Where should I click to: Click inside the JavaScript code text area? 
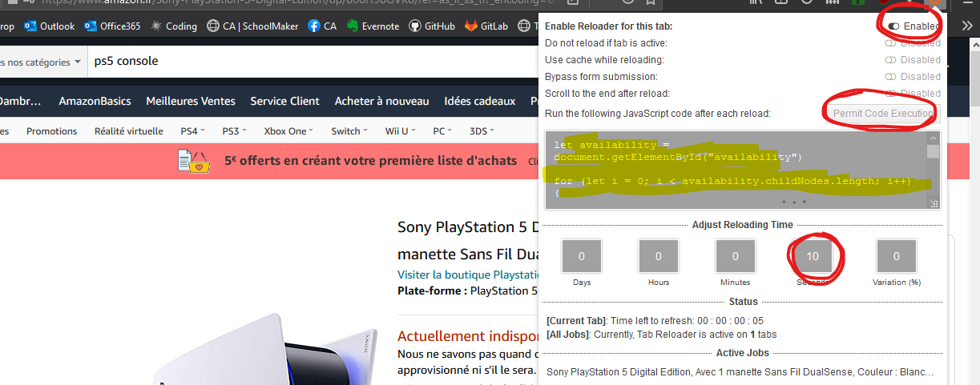[x=736, y=171]
